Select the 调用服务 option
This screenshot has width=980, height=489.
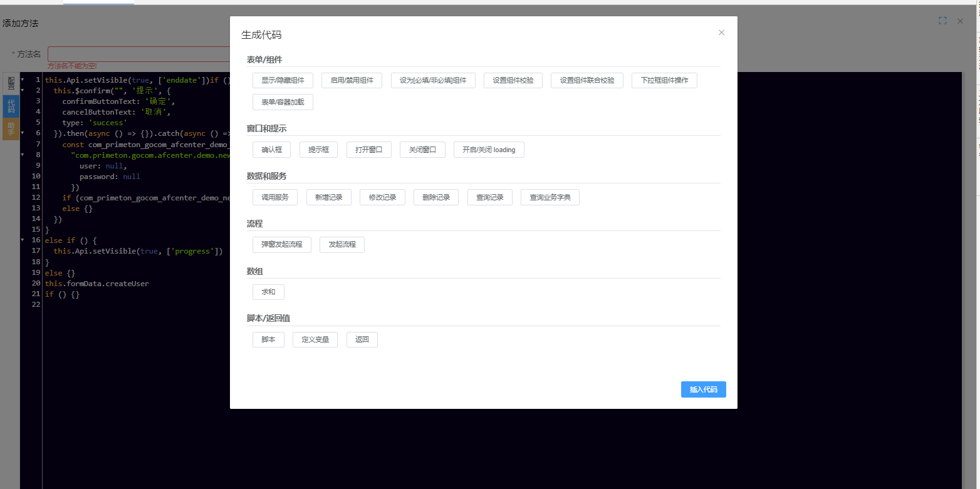point(275,197)
